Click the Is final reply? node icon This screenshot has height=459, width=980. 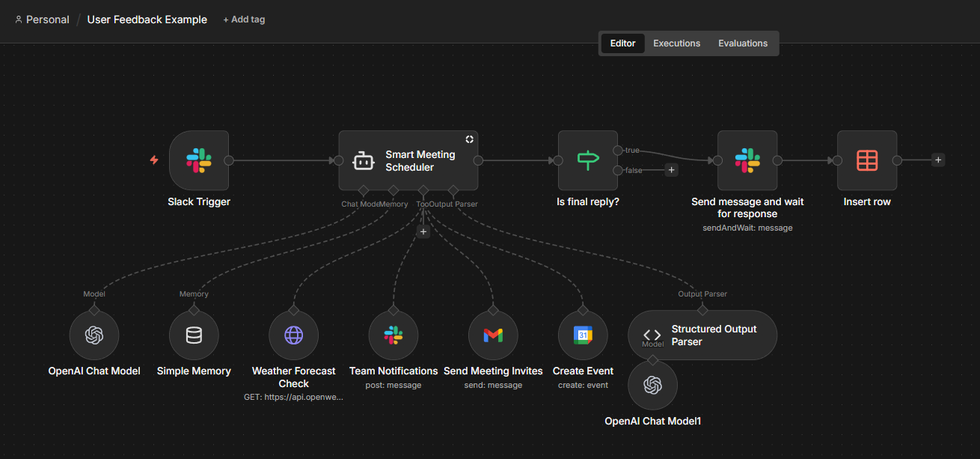(x=587, y=159)
